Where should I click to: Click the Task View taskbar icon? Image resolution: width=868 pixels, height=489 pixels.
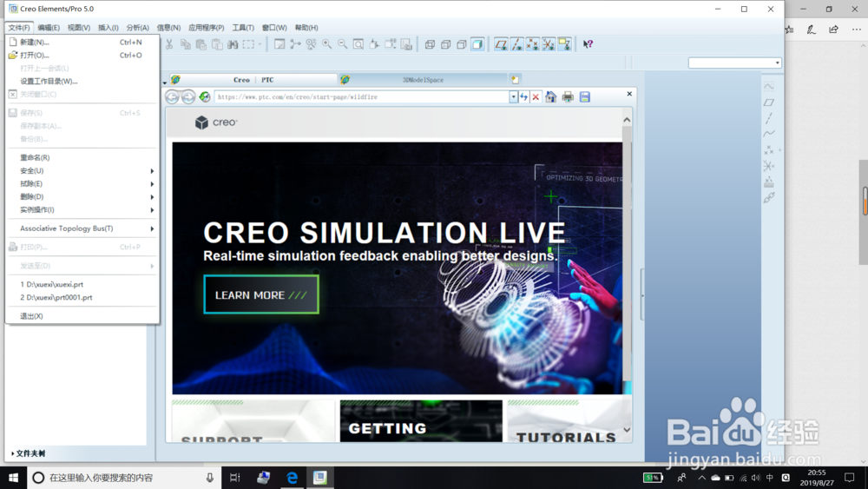point(234,478)
